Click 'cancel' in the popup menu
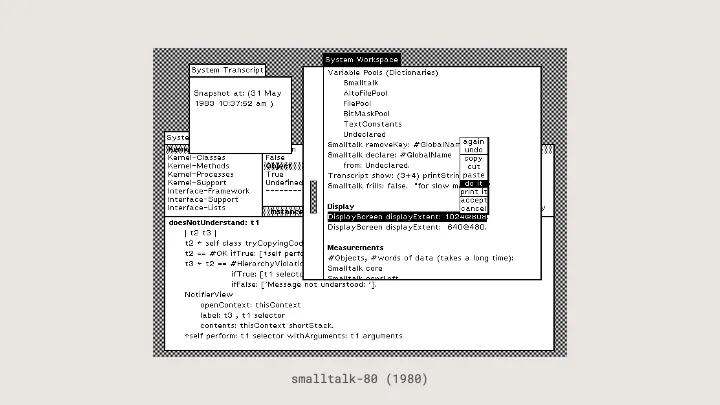This screenshot has height=405, width=720. pos(473,208)
